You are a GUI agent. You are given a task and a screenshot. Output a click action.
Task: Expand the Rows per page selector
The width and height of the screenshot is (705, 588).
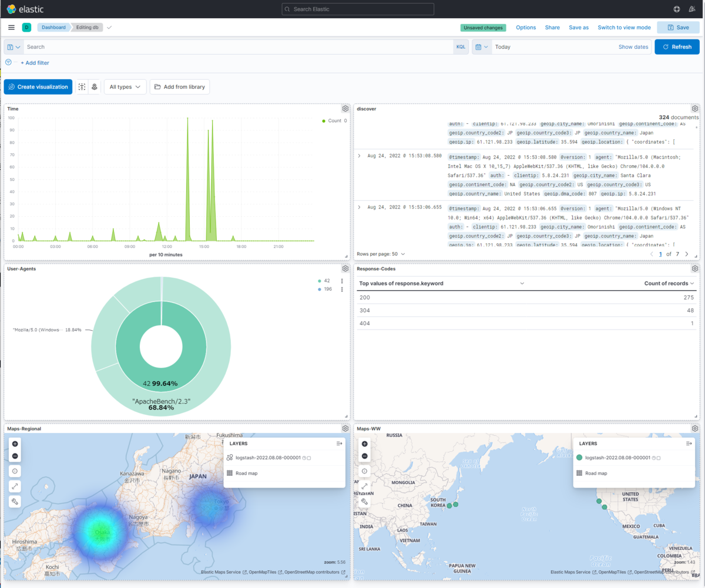pyautogui.click(x=381, y=254)
